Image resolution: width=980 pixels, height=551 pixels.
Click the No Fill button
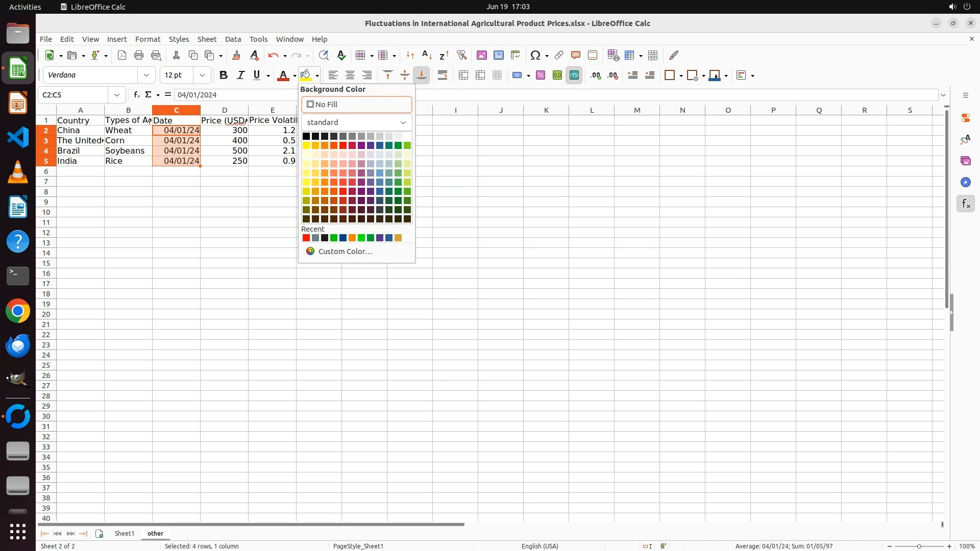click(x=356, y=105)
